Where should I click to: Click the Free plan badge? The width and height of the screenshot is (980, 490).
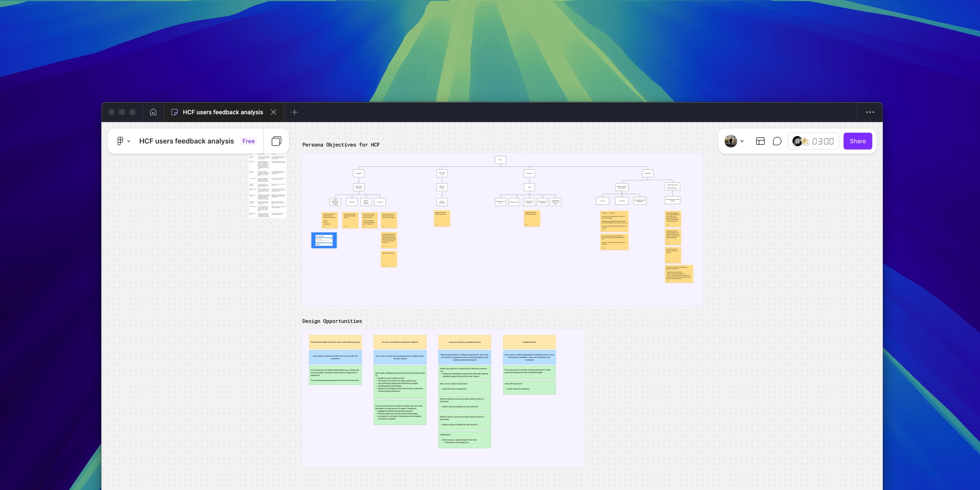coord(248,141)
